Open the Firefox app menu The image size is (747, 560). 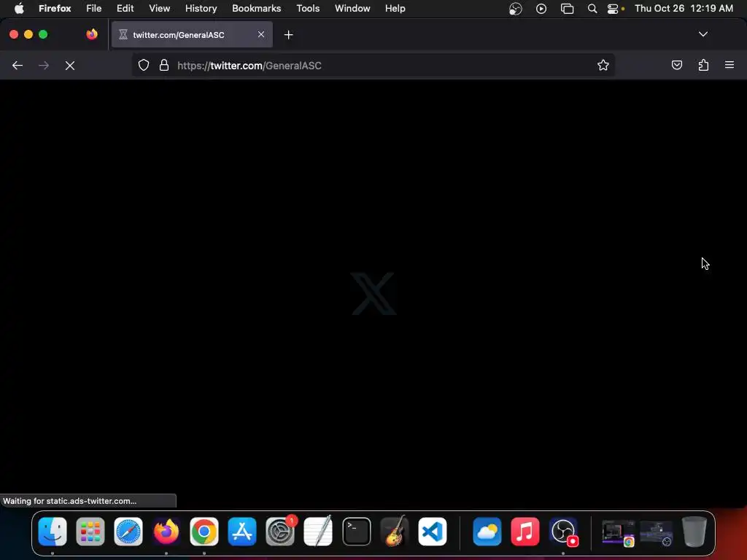(55, 9)
